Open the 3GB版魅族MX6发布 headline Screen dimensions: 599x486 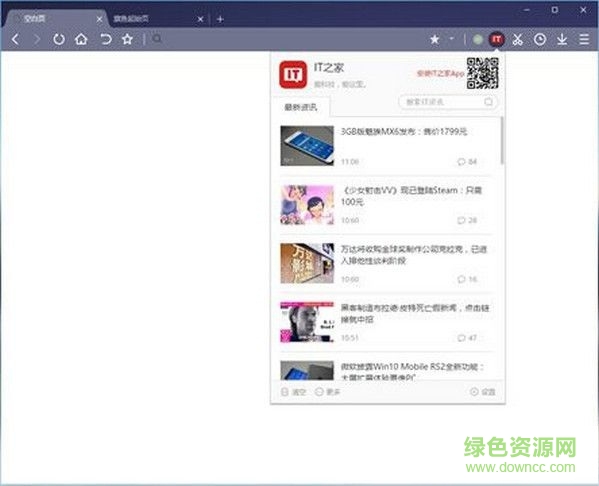[x=404, y=132]
